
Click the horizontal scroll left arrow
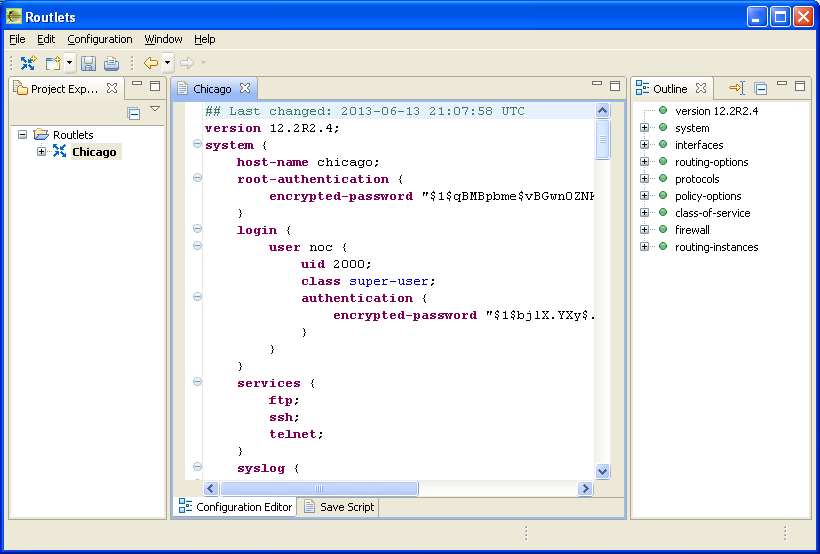point(211,489)
